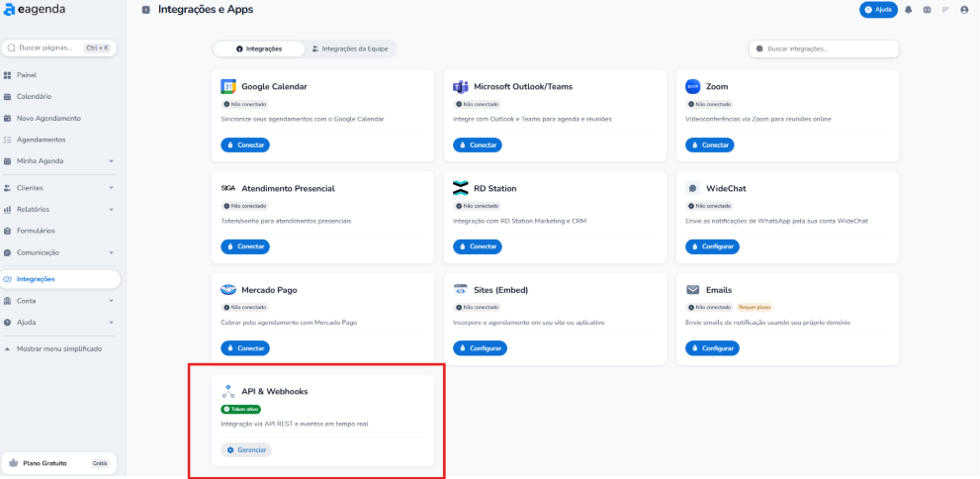Expand the Ajuda sidebar submenu arrow
The image size is (980, 479).
(x=111, y=323)
